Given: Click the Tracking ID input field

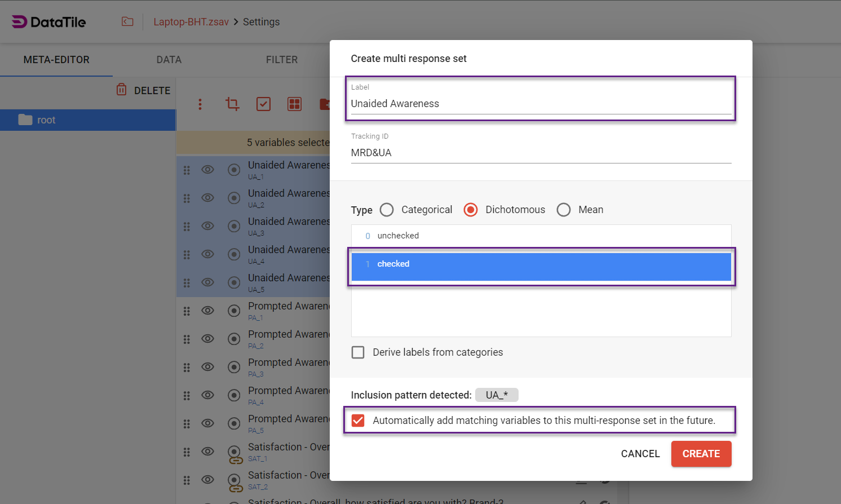Looking at the screenshot, I should pyautogui.click(x=541, y=153).
